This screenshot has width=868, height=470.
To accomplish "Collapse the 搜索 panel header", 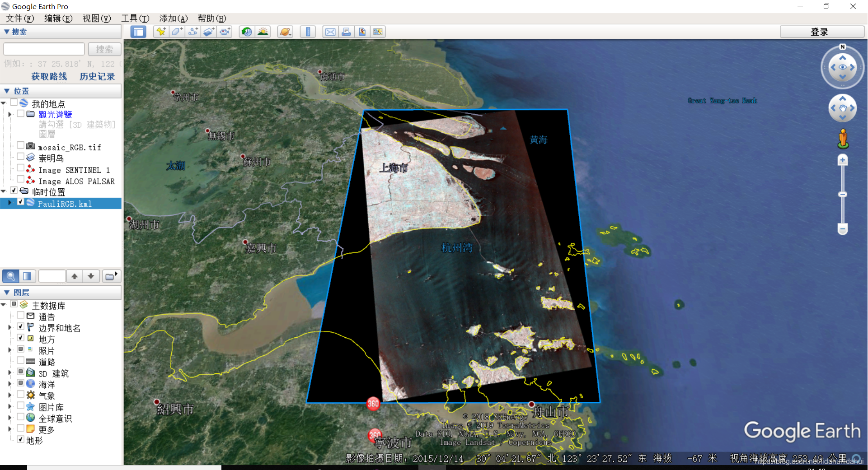I will click(x=61, y=32).
